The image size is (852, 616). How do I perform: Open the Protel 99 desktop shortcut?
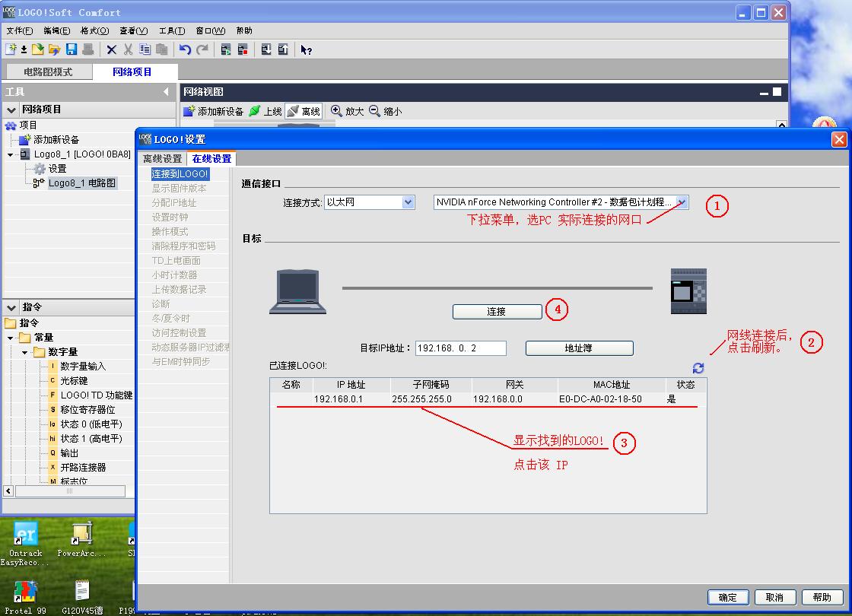[25, 597]
